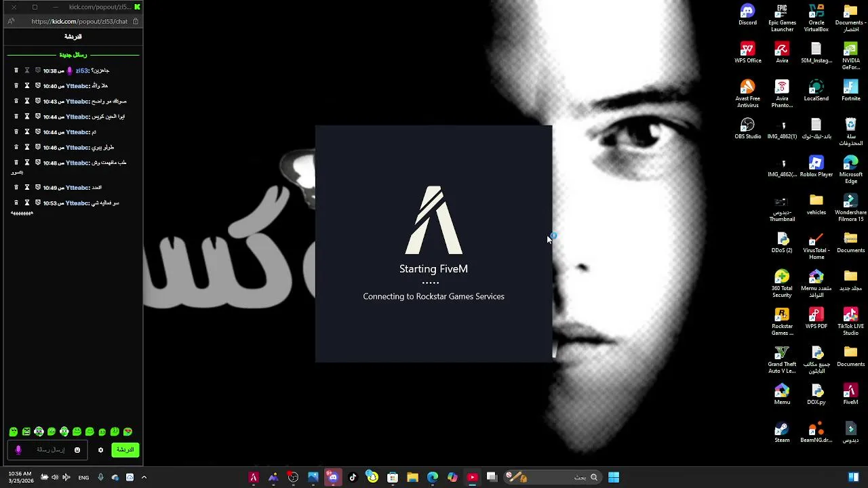
Task: Open Avast Free Antivirus shortcut
Action: coord(747,94)
